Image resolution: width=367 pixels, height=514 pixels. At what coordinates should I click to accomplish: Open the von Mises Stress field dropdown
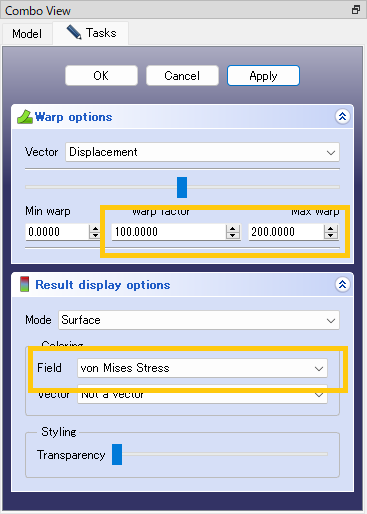coord(202,368)
